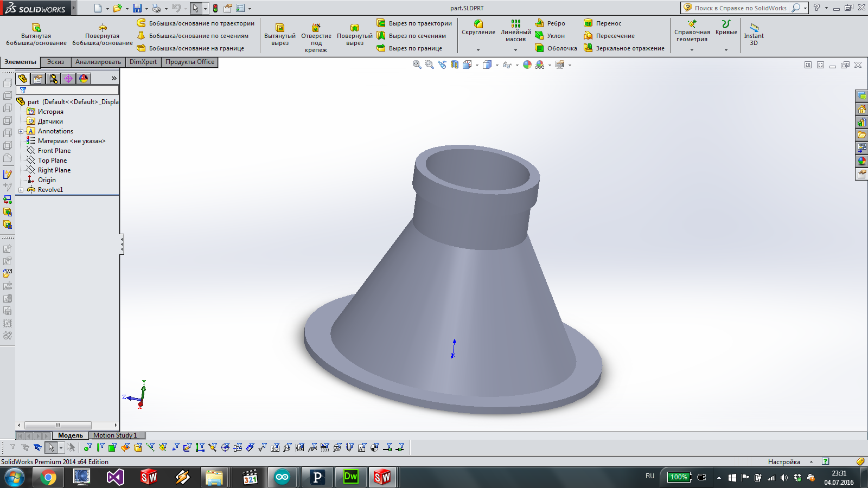Open the Справочная геометрия dropdown arrow
868x488 pixels.
point(692,50)
